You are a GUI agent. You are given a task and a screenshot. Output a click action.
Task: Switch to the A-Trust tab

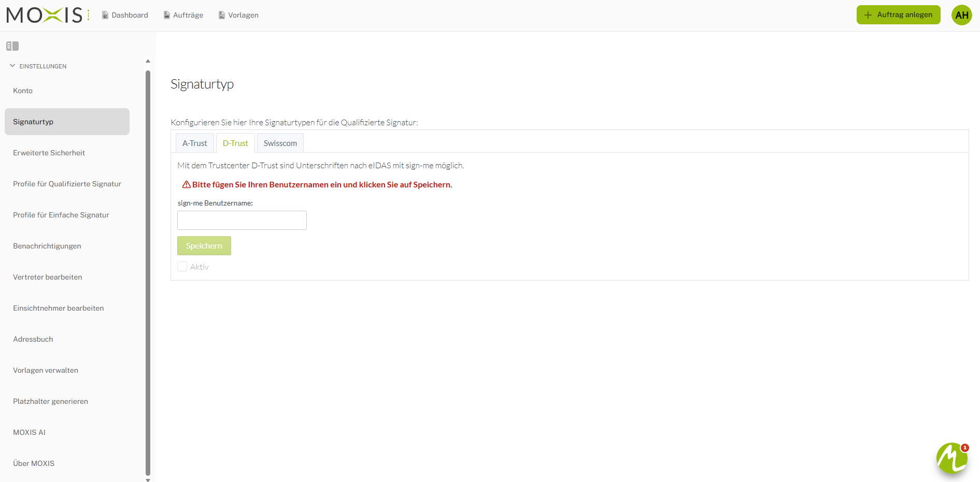pos(195,143)
